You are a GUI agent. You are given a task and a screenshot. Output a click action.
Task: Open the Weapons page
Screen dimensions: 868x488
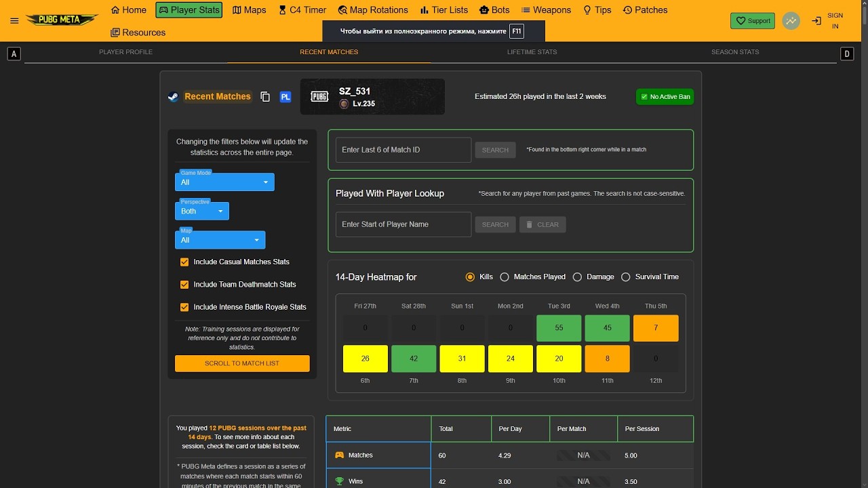click(x=547, y=10)
